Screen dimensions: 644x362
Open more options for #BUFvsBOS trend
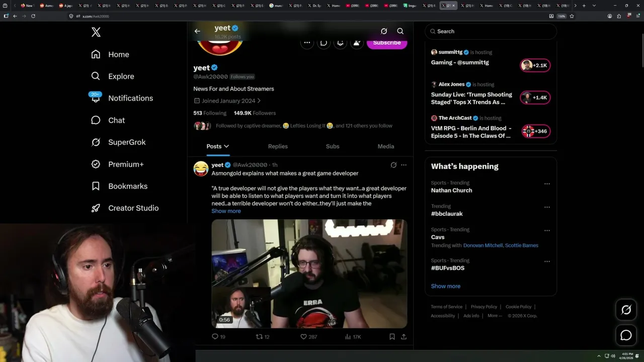pyautogui.click(x=547, y=261)
